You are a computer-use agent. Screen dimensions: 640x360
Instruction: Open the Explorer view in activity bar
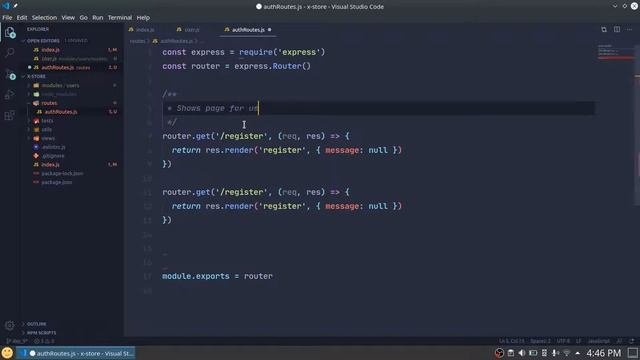point(9,33)
